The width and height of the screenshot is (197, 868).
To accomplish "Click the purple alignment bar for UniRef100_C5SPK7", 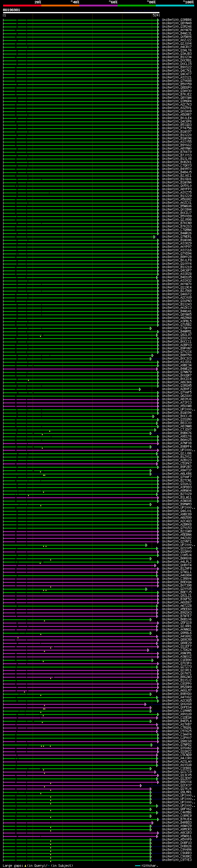I will coord(80,464).
